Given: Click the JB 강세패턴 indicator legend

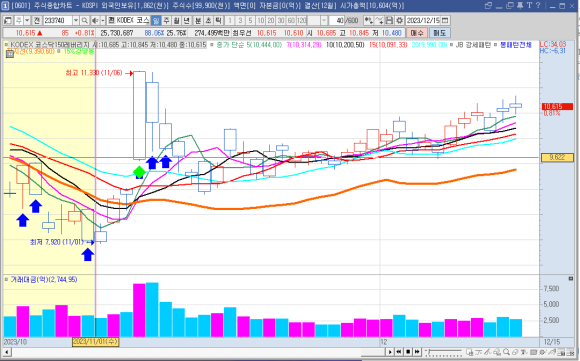Looking at the screenshot, I should pos(473,45).
